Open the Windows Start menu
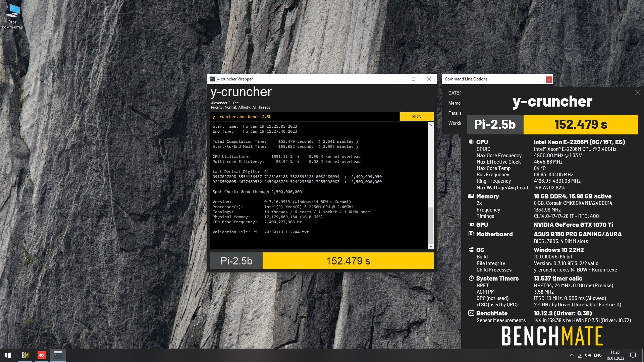 8,355
